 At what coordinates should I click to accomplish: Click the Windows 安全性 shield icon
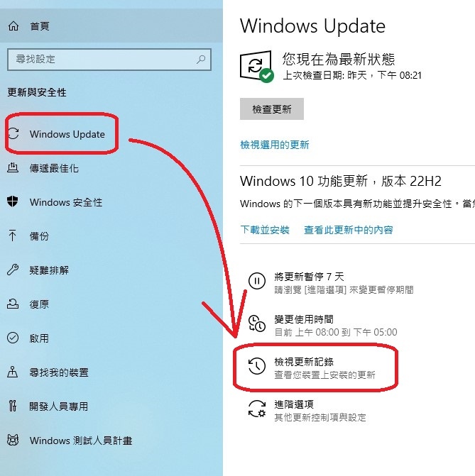13,201
